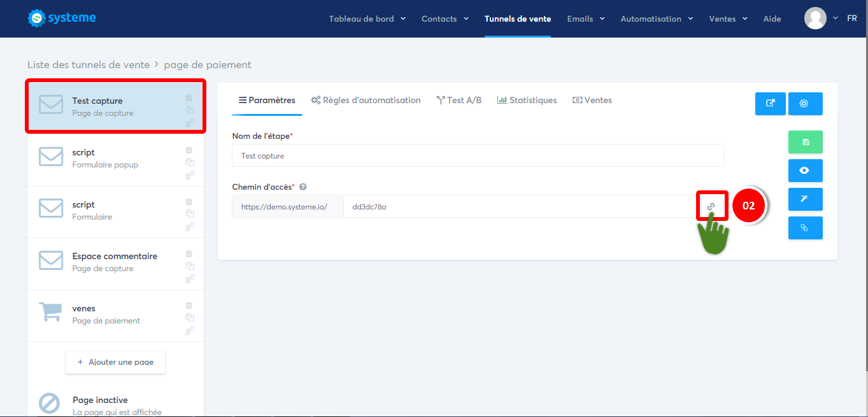Go back to Liste des tunnels de vente
Viewport: 868px width, 417px height.
pyautogui.click(x=89, y=64)
